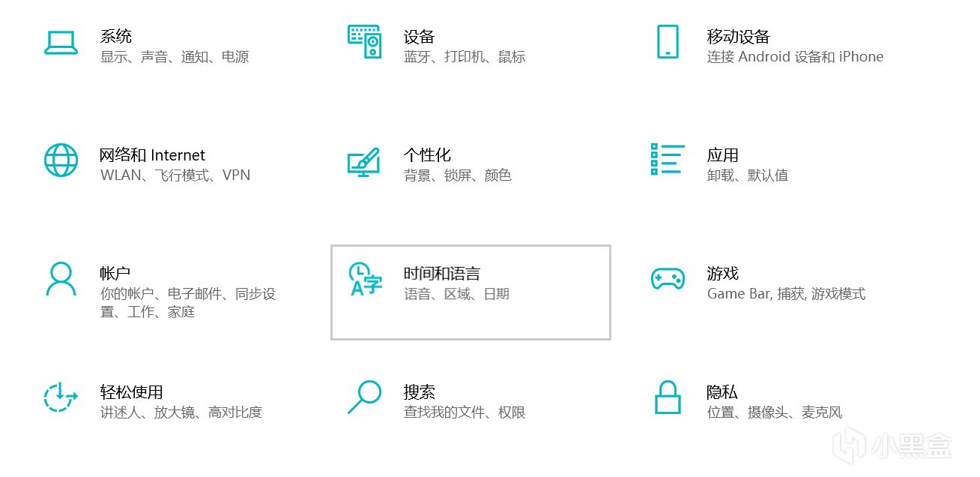The width and height of the screenshot is (980, 477).
Task: Click the text 语音、区域、日期
Action: pyautogui.click(x=457, y=294)
